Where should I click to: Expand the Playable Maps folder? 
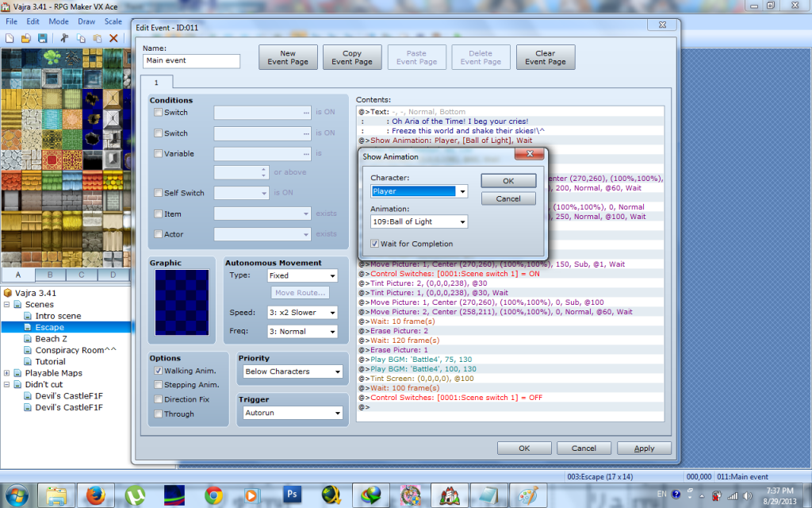(6, 373)
